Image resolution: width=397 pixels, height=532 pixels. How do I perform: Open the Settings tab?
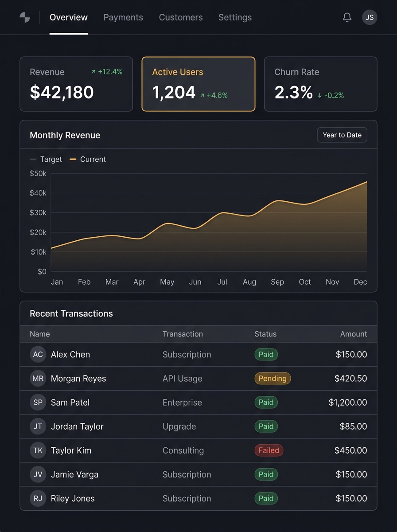235,17
